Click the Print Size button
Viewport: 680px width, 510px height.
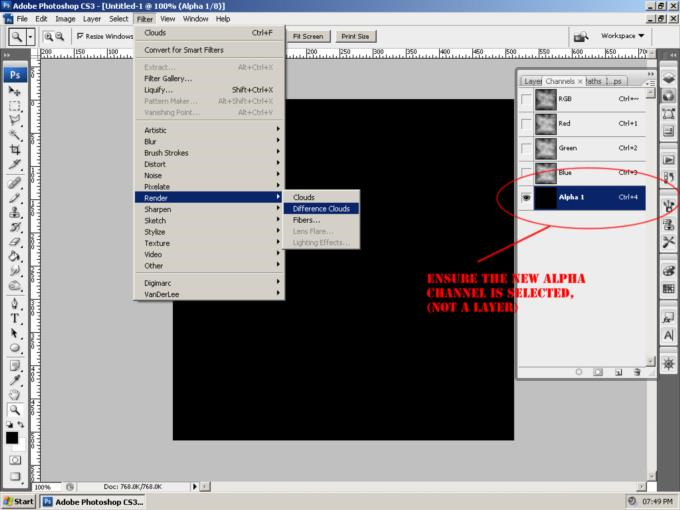(x=355, y=36)
